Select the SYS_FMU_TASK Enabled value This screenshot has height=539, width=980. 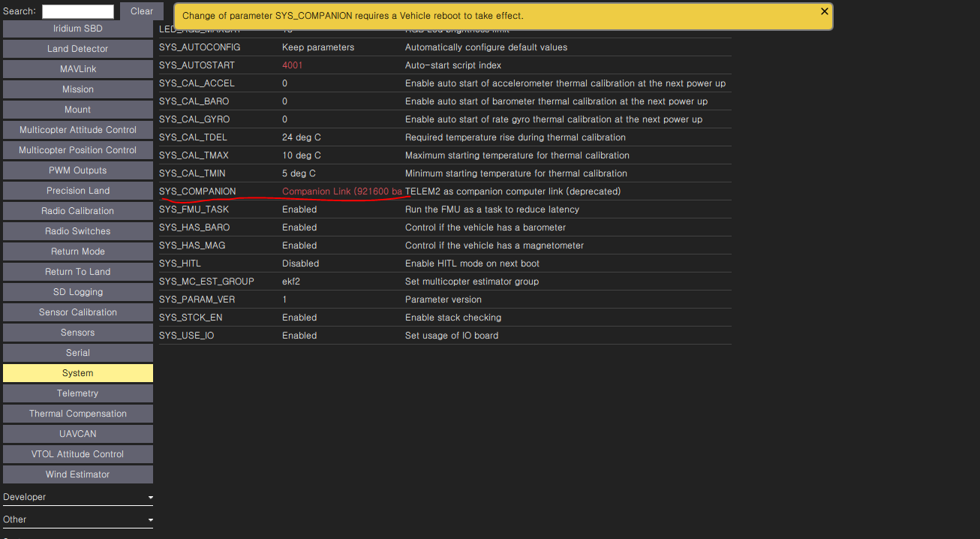click(299, 209)
